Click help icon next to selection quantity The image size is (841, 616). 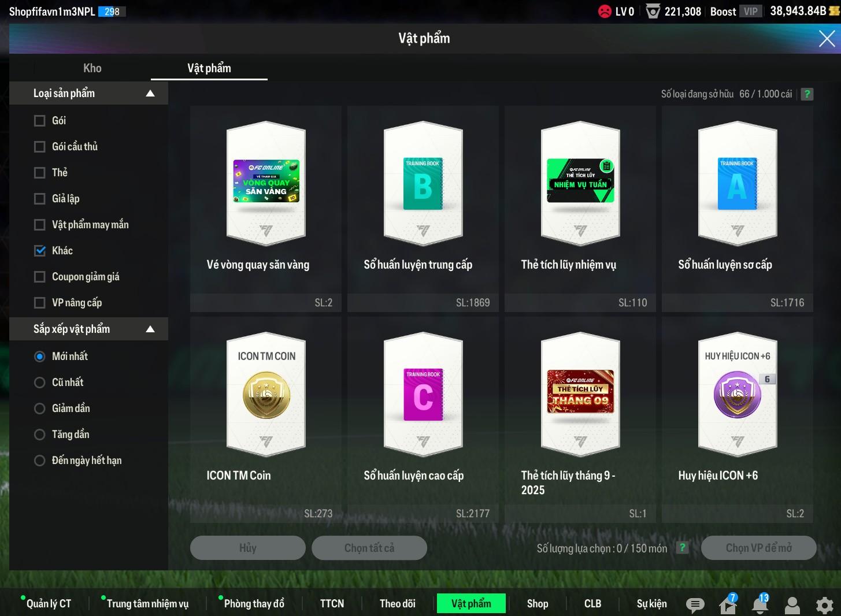tap(683, 548)
